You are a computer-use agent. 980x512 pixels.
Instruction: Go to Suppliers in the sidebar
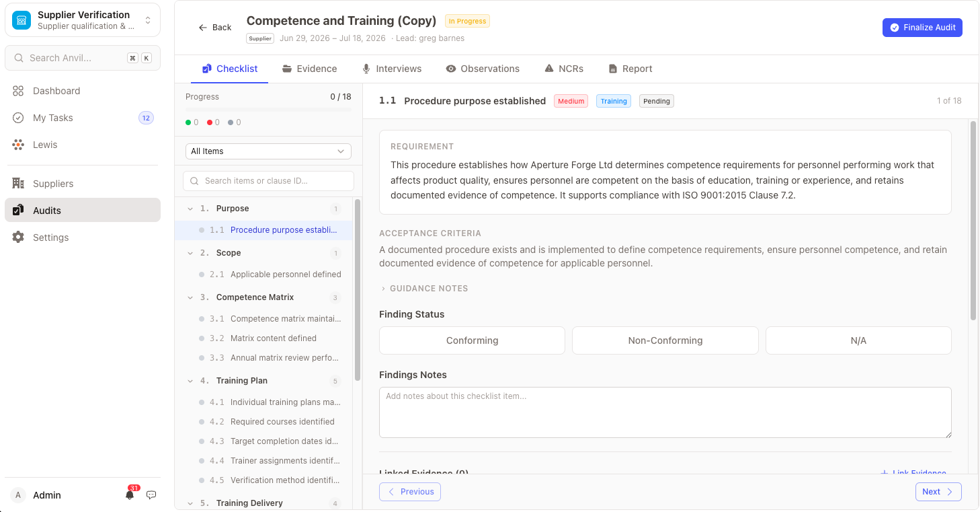83,184
